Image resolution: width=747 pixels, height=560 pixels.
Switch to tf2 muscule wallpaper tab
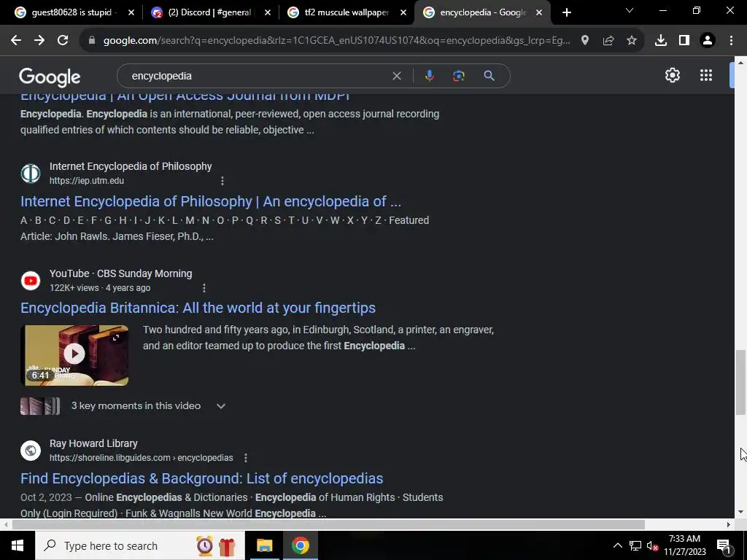347,12
